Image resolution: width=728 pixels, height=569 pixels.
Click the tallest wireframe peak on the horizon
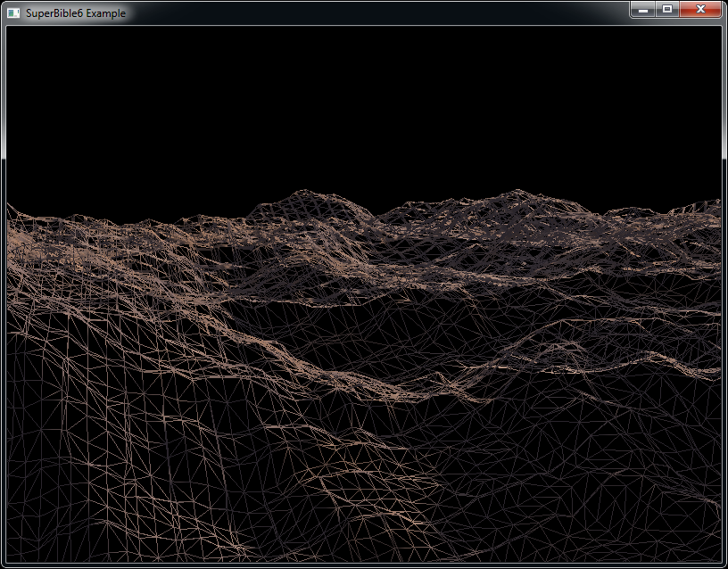tap(303, 193)
